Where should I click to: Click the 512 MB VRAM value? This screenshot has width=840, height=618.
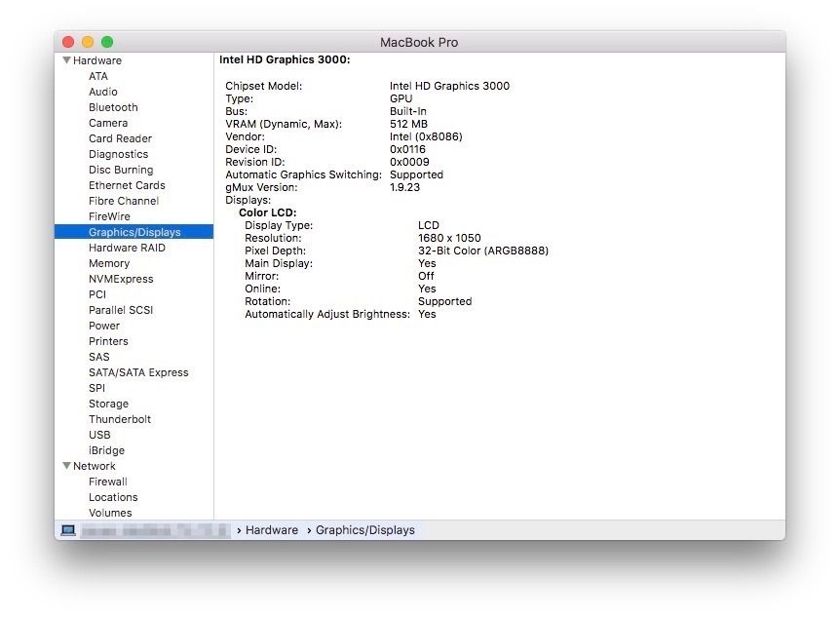pyautogui.click(x=408, y=124)
